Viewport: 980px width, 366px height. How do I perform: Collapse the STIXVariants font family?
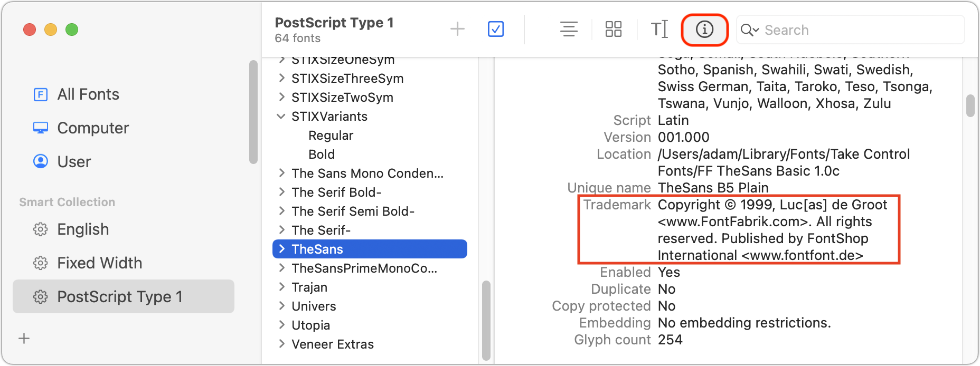[x=281, y=117]
